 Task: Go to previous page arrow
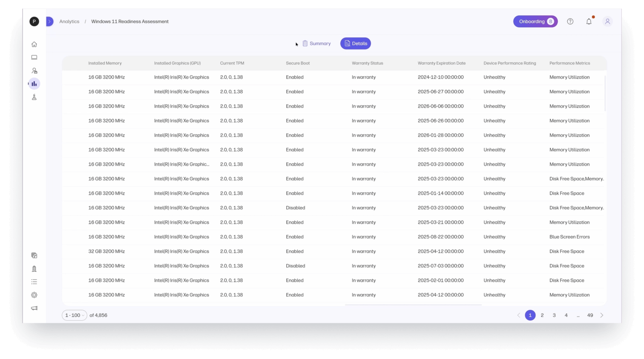tap(518, 315)
